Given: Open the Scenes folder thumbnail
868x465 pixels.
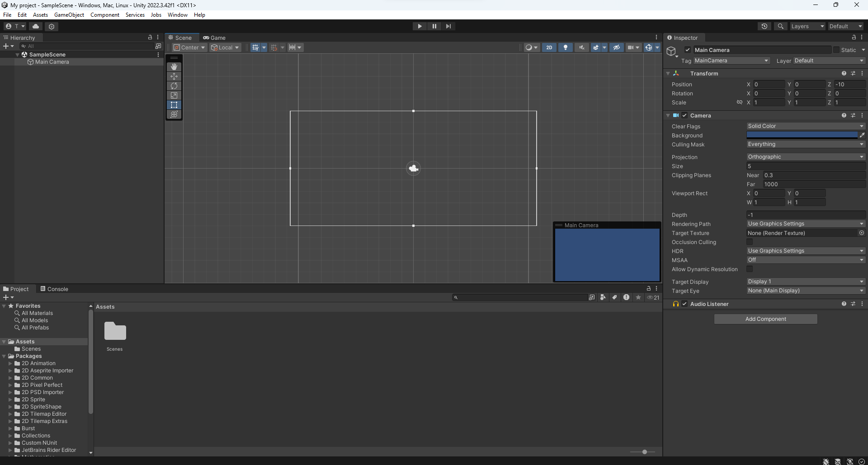Looking at the screenshot, I should 115,332.
